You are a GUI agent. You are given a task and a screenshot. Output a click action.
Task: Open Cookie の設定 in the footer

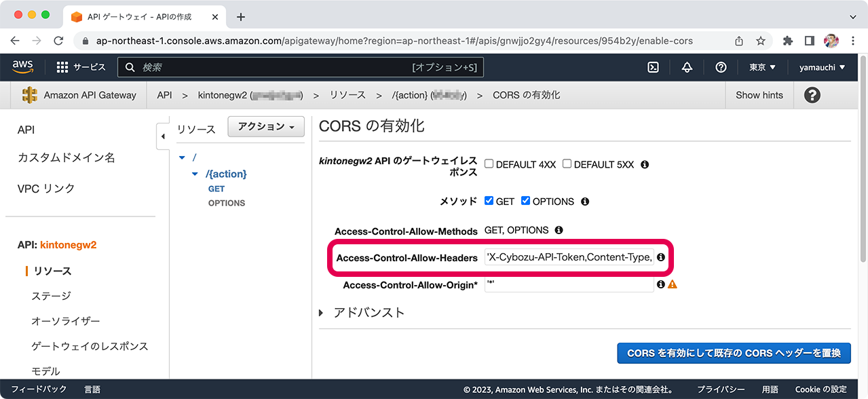click(x=821, y=389)
